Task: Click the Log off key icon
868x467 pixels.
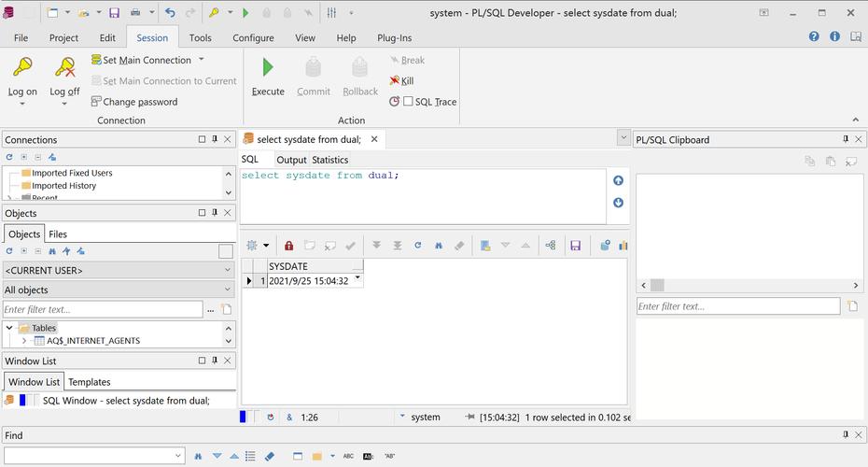Action: [65, 67]
